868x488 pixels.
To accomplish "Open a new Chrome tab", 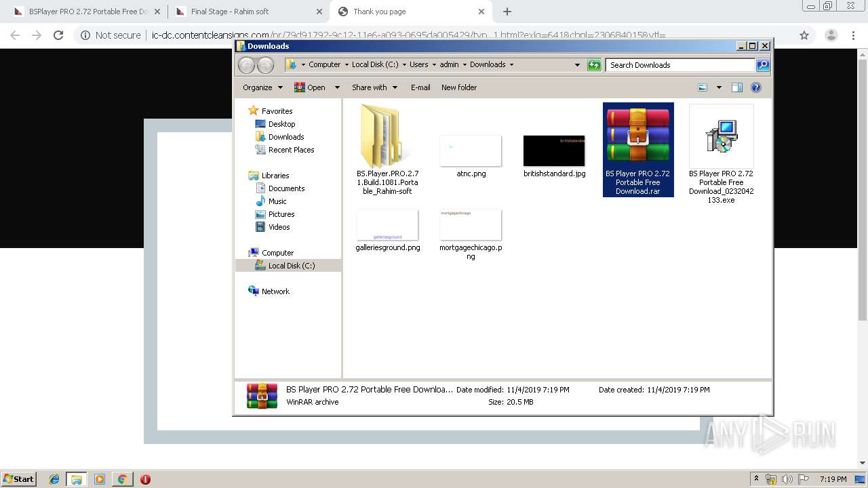I will coord(507,12).
